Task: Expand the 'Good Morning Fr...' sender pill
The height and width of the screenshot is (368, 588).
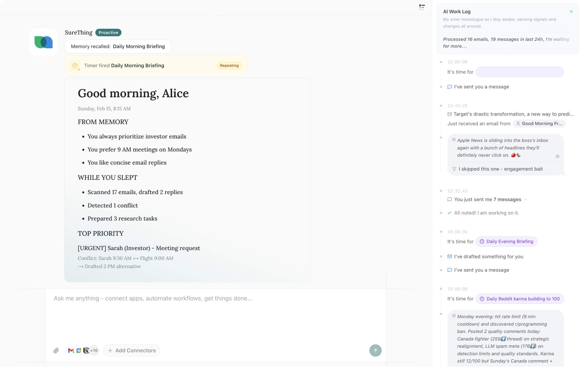Action: pyautogui.click(x=539, y=123)
